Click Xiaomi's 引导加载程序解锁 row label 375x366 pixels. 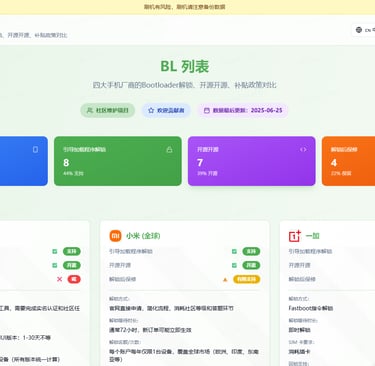131,251
